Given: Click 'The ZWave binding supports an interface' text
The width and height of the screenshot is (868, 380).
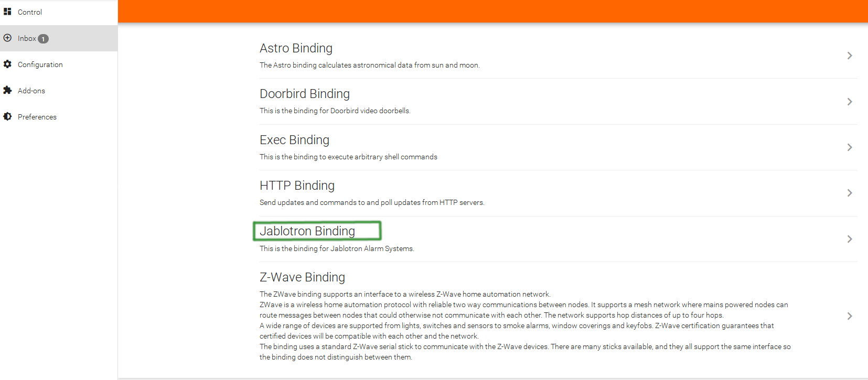Looking at the screenshot, I should click(405, 294).
